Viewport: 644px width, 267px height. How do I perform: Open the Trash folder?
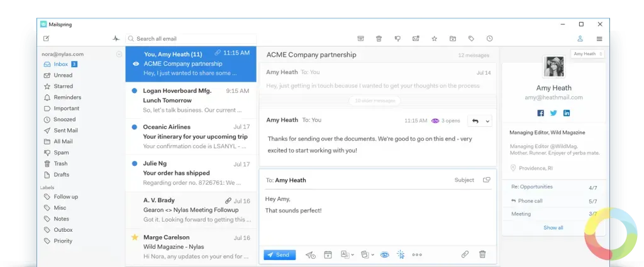[x=55, y=163]
